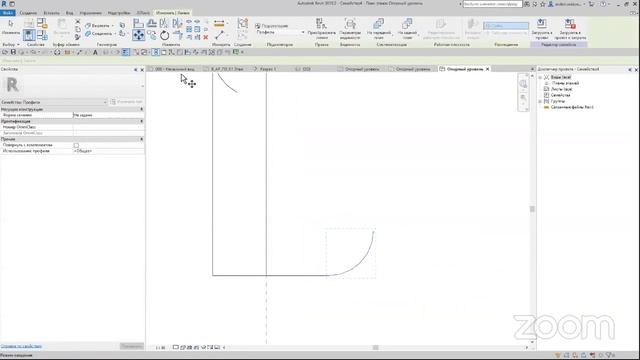Click the horizontal scrollbar of drawing view
640x360 pixels.
point(376,347)
